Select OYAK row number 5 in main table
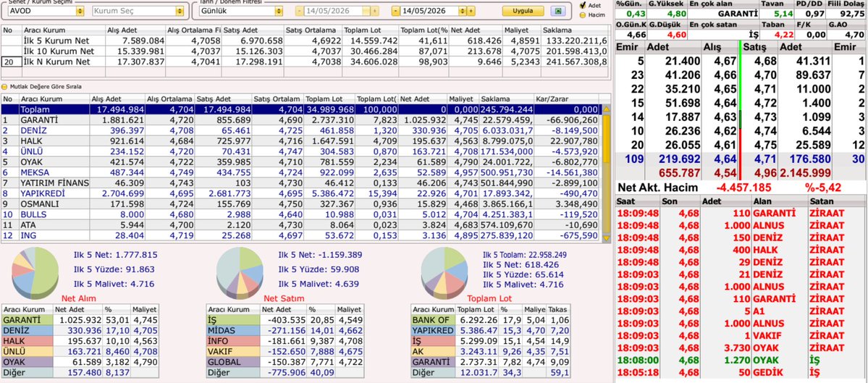The height and width of the screenshot is (383, 868). click(x=300, y=162)
